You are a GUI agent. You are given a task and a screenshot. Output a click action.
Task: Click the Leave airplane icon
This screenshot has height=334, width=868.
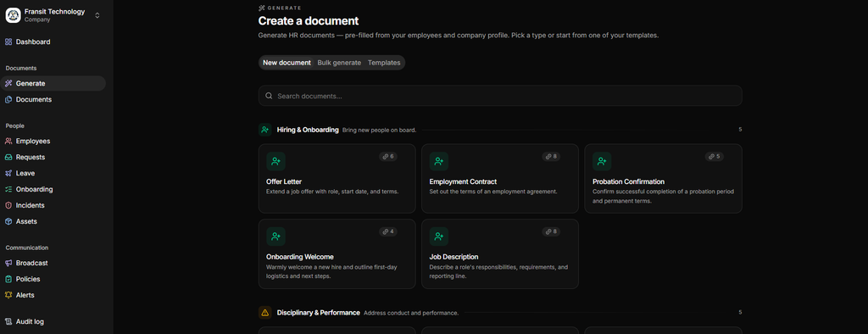(8, 174)
